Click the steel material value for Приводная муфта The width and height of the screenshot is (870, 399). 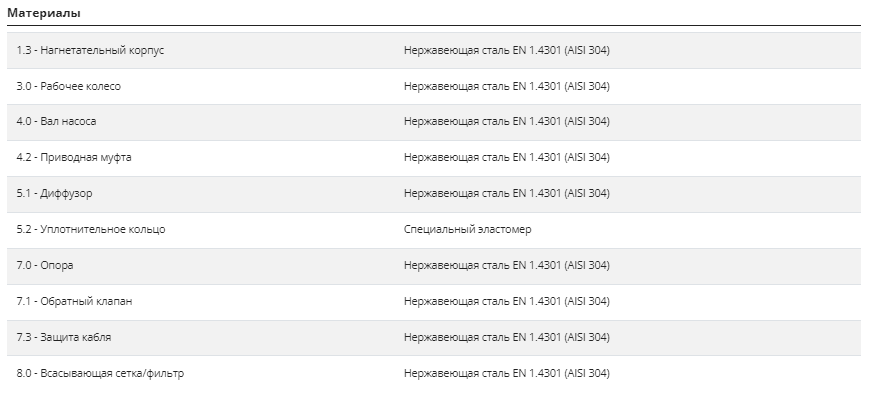click(507, 157)
